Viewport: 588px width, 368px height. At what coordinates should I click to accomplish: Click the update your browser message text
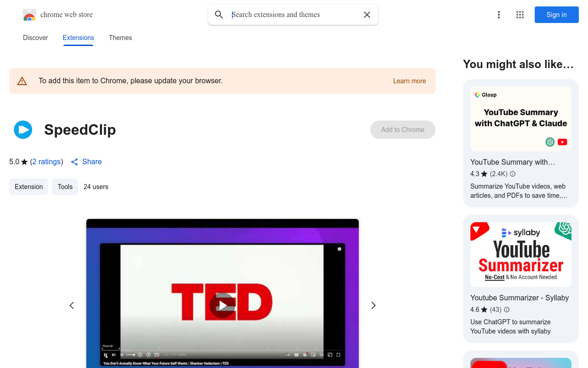click(x=130, y=81)
